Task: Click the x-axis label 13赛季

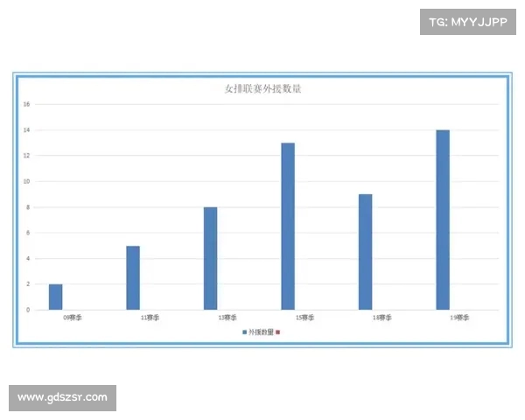Action: click(x=227, y=318)
